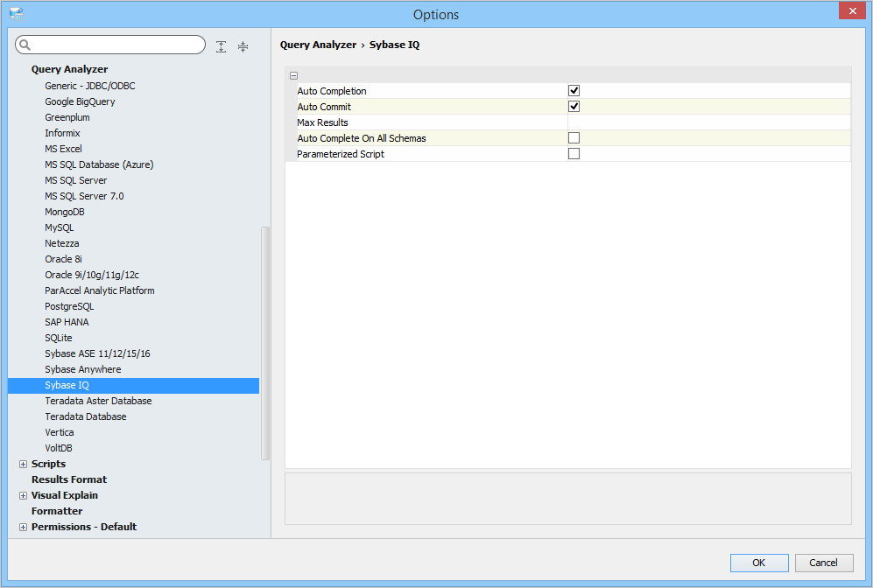Open Formatter settings
Image resolution: width=873 pixels, height=588 pixels.
point(57,511)
